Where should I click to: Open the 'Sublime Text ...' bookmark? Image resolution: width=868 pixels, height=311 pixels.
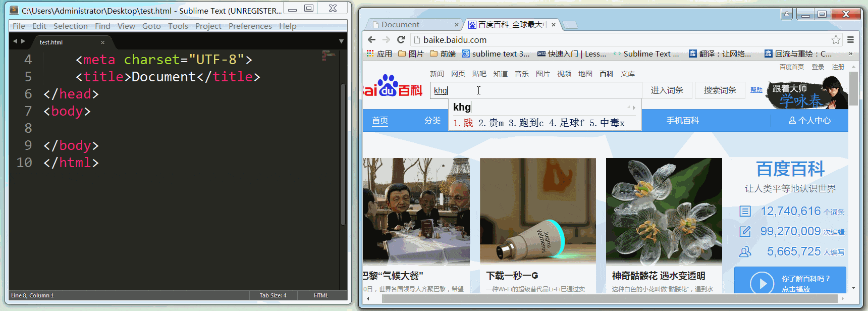click(x=646, y=54)
